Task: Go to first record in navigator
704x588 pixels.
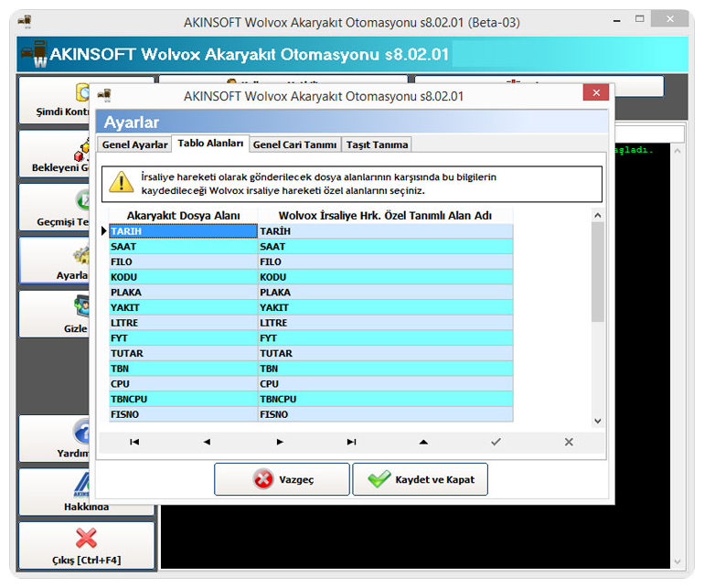Action: point(134,442)
